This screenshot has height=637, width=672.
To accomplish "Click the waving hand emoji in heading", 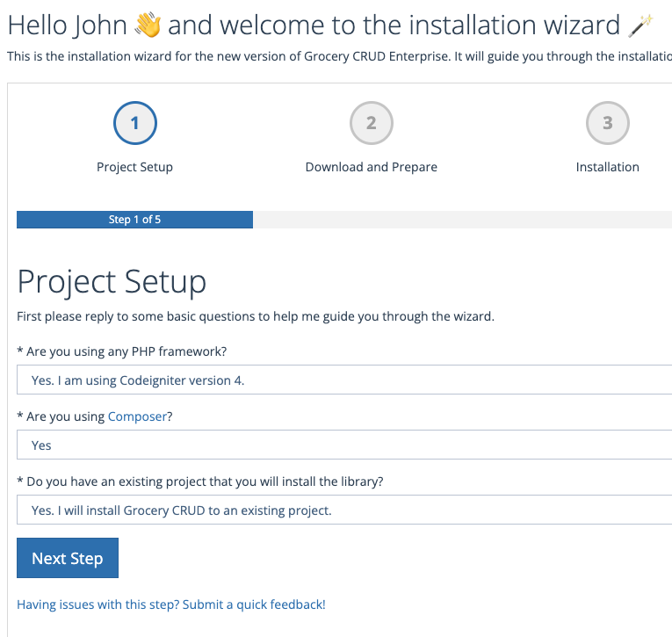I will tap(148, 25).
